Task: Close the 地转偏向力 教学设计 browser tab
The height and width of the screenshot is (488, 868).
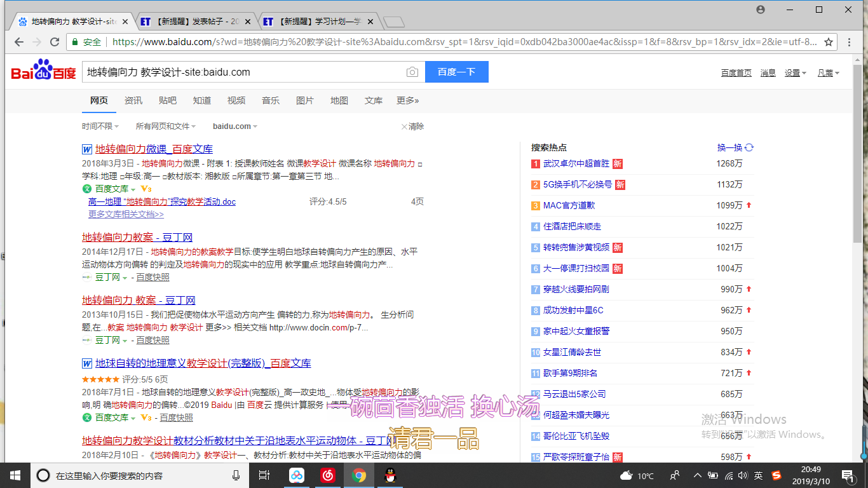Action: (125, 22)
